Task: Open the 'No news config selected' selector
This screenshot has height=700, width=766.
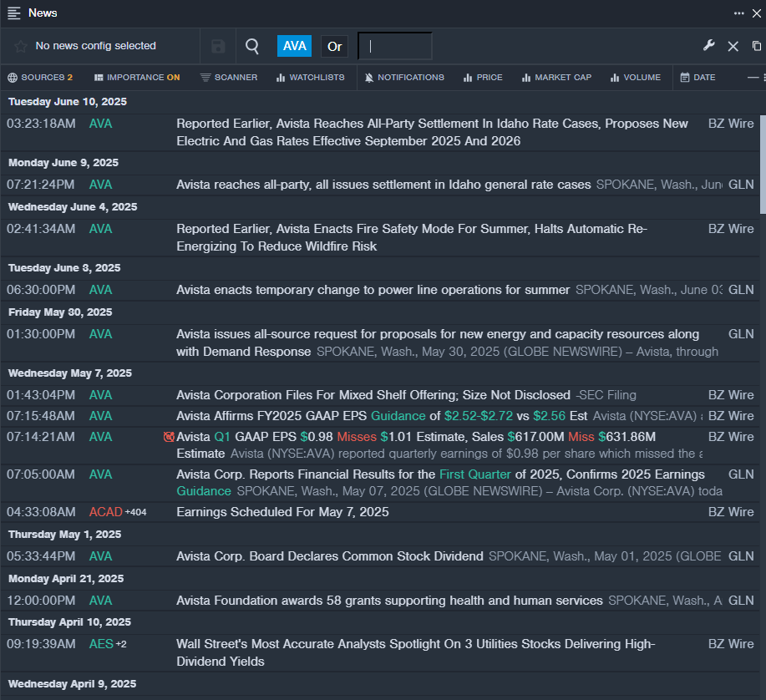Action: click(x=96, y=46)
